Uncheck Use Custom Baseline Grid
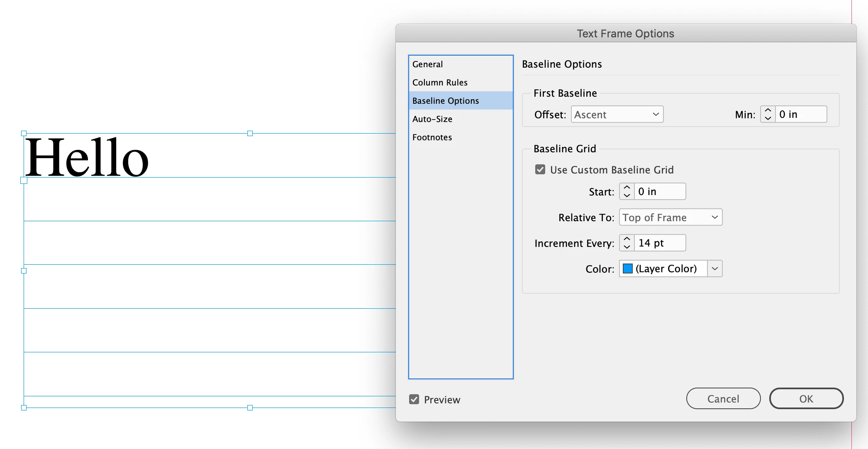 [540, 169]
